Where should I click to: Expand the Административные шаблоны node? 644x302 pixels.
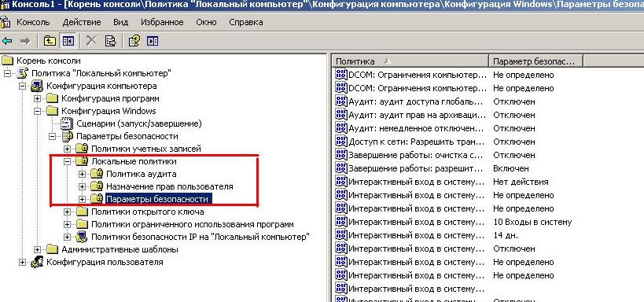tap(38, 249)
